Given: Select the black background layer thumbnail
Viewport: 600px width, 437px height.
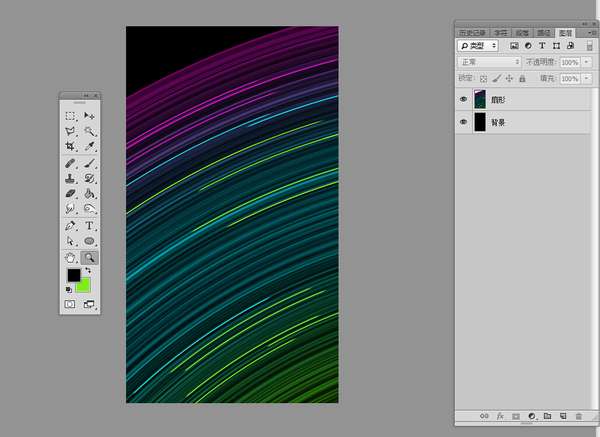Looking at the screenshot, I should [x=480, y=122].
